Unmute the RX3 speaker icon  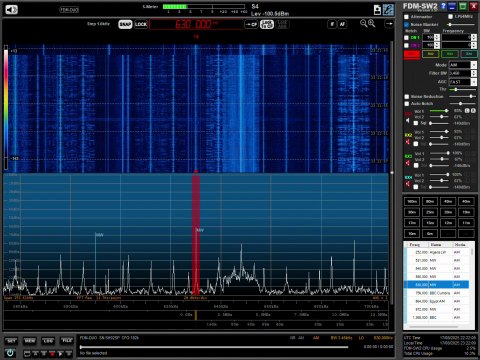point(408,163)
